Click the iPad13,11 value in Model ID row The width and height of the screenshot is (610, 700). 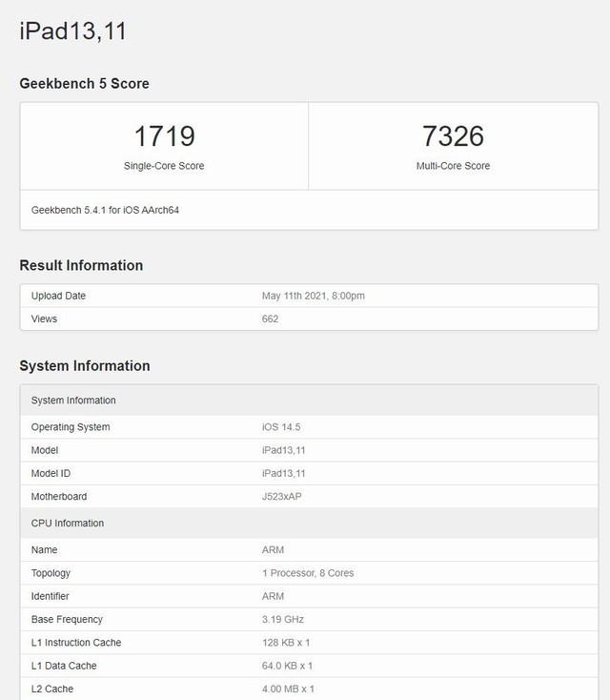pos(283,473)
